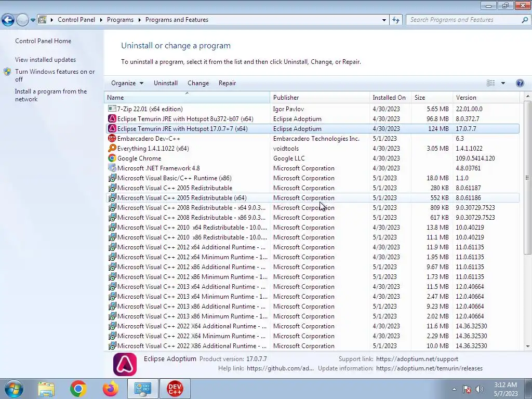Click the Eclipse Temurin 8u372-b07 icon
The height and width of the screenshot is (399, 532).
(112, 119)
